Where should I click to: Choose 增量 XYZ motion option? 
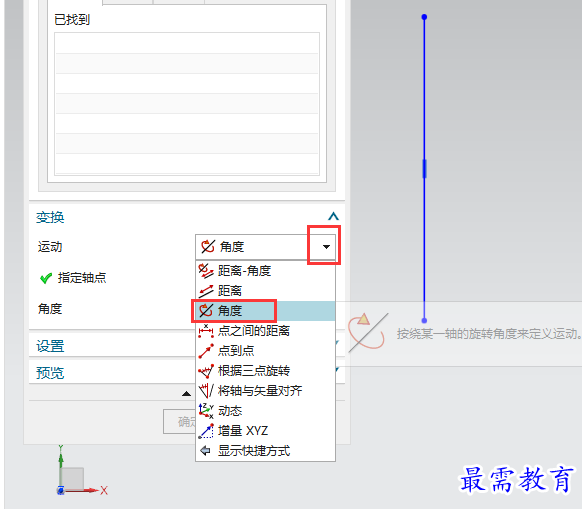[265, 431]
